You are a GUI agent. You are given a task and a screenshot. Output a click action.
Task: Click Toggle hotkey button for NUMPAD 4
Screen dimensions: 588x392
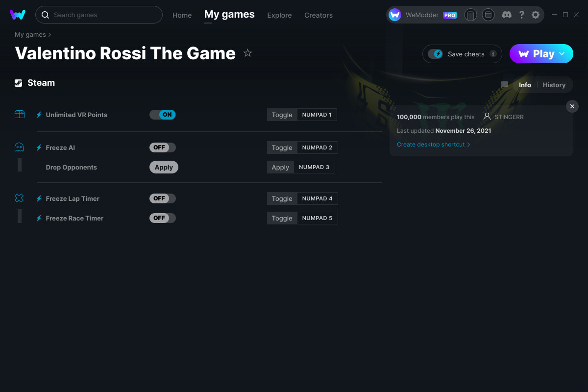coord(282,198)
